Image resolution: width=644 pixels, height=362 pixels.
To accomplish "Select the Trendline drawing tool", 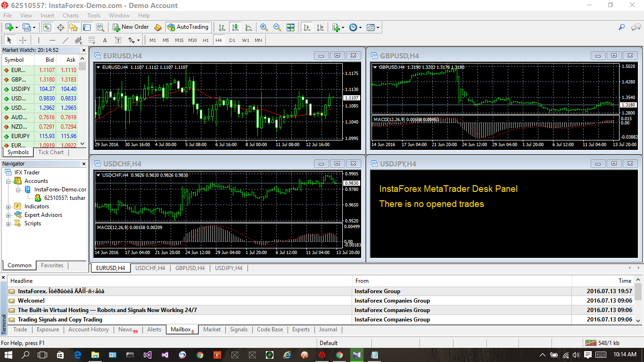I will coord(66,40).
